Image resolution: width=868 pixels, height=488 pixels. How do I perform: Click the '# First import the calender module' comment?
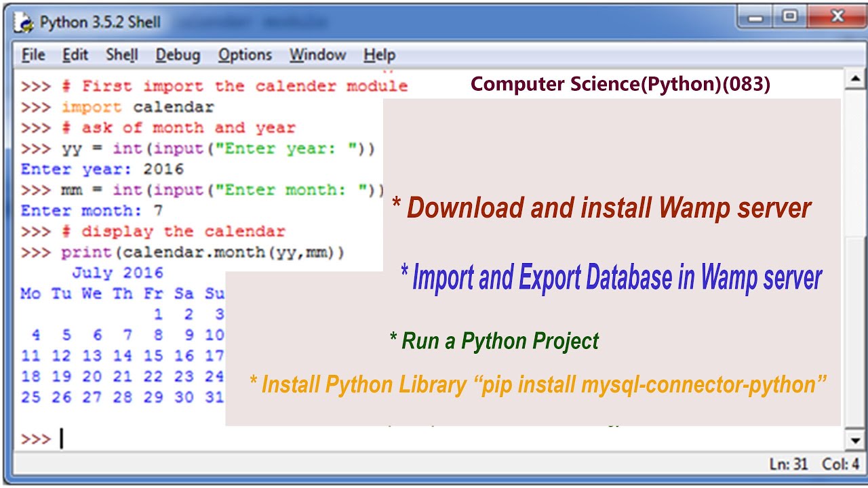[235, 86]
